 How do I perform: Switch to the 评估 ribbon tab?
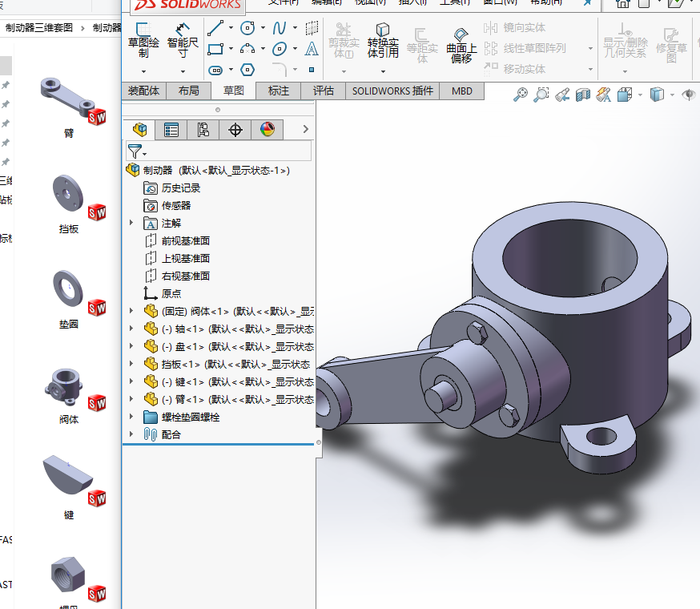pyautogui.click(x=324, y=91)
